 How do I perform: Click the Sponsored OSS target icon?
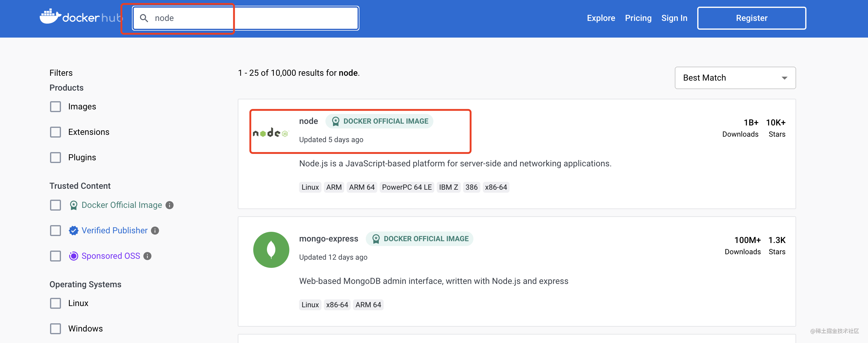[73, 256]
